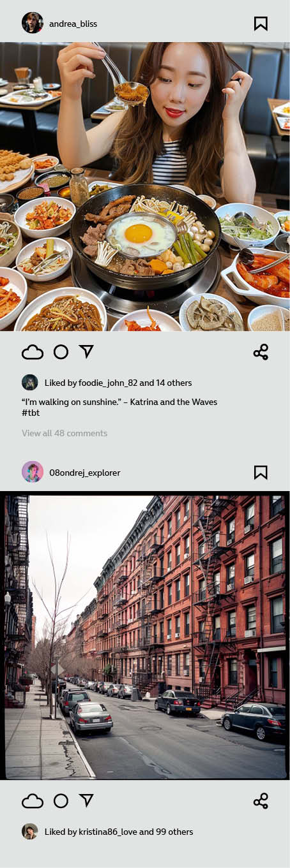Share andrea_bliss's post using the share icon
Screen dimensions: 290x868
coord(261,352)
